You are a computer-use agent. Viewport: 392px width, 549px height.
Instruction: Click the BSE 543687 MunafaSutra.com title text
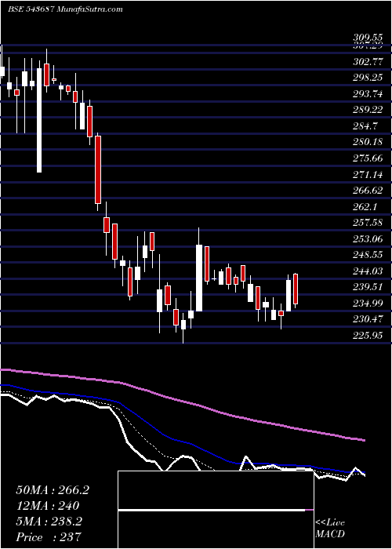[x=65, y=9]
